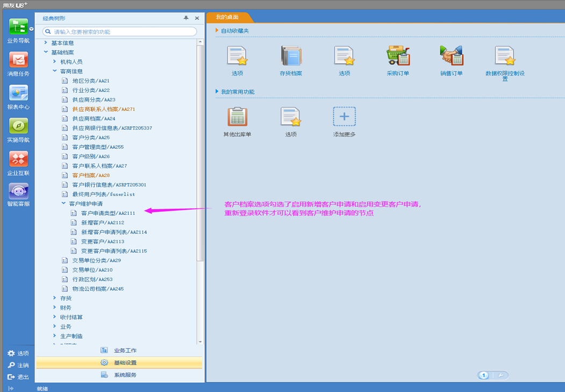Expand the 财务 tree node
The image size is (565, 392).
(55, 307)
